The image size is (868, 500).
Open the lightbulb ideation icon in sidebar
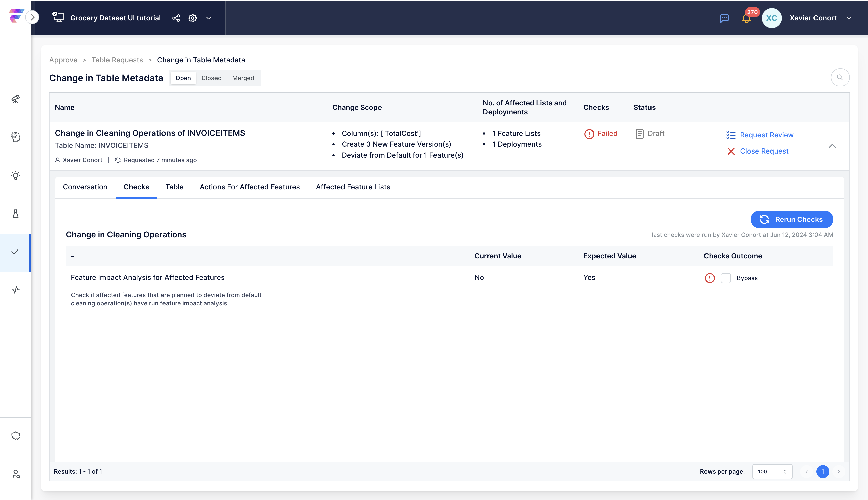click(15, 175)
